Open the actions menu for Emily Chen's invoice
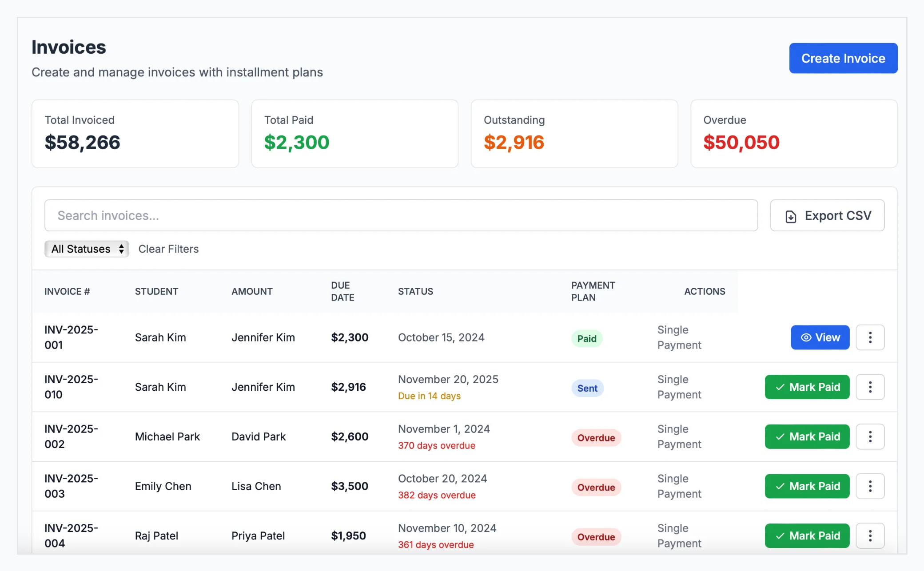 pyautogui.click(x=870, y=486)
